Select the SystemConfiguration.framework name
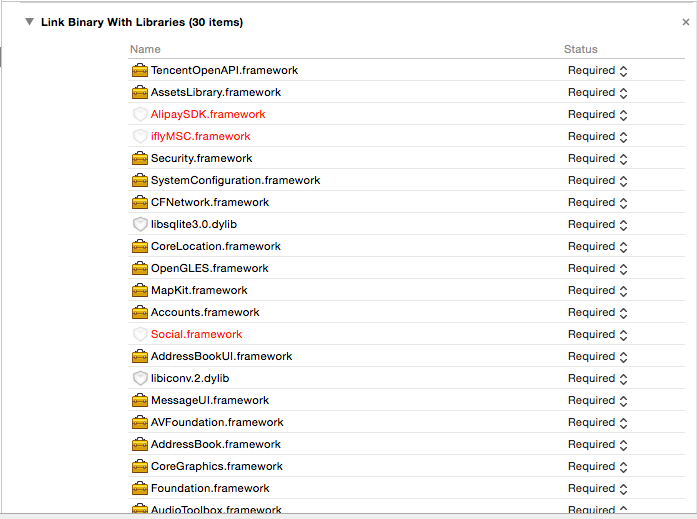 point(235,180)
